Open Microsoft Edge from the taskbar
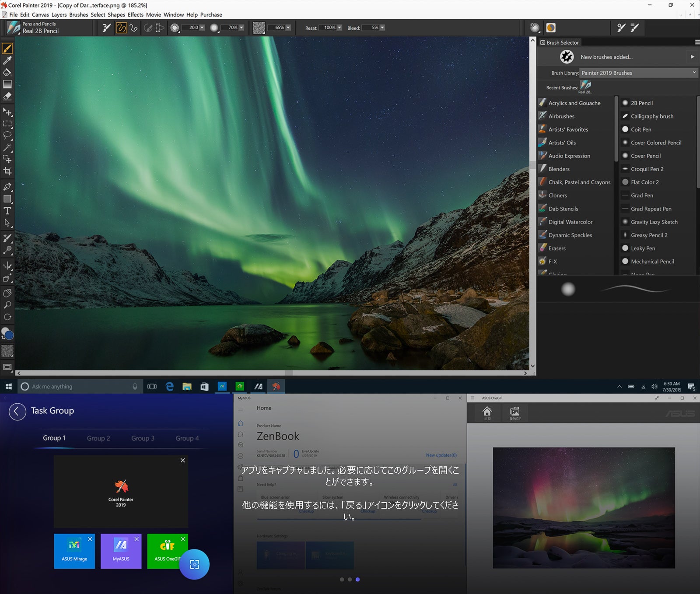The width and height of the screenshot is (700, 594). click(170, 386)
